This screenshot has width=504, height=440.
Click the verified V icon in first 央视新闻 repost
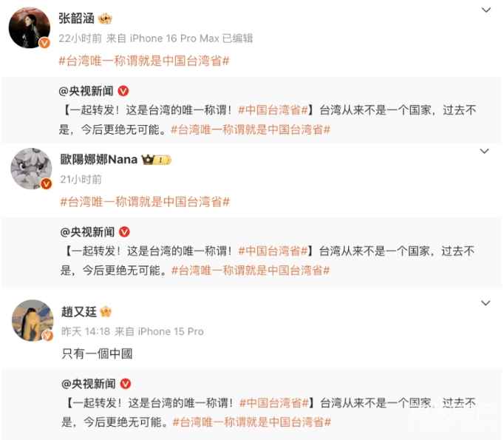click(x=123, y=91)
